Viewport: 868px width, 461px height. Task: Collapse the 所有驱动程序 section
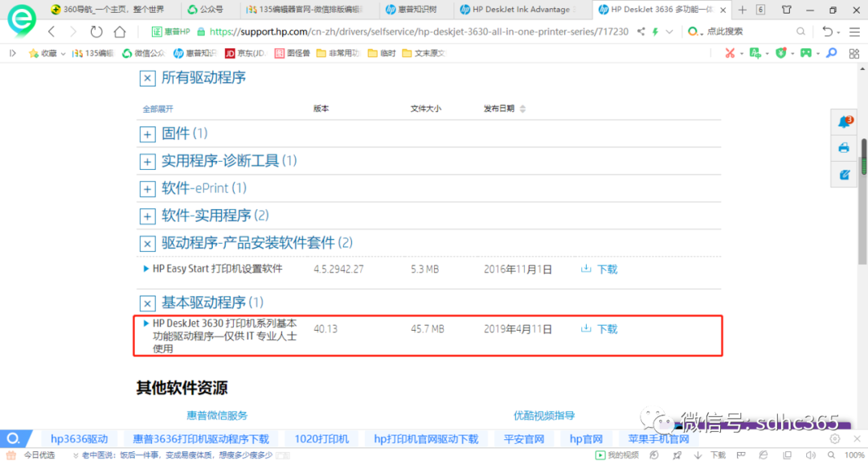[147, 78]
